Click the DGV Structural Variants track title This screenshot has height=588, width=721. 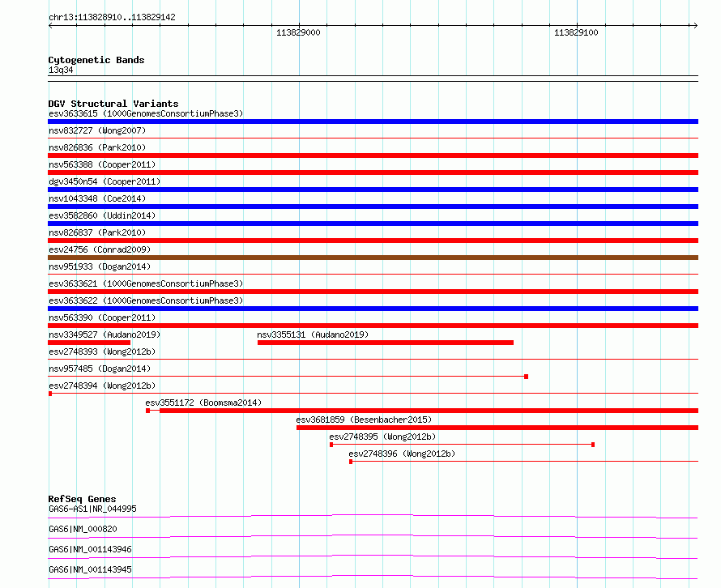[113, 104]
